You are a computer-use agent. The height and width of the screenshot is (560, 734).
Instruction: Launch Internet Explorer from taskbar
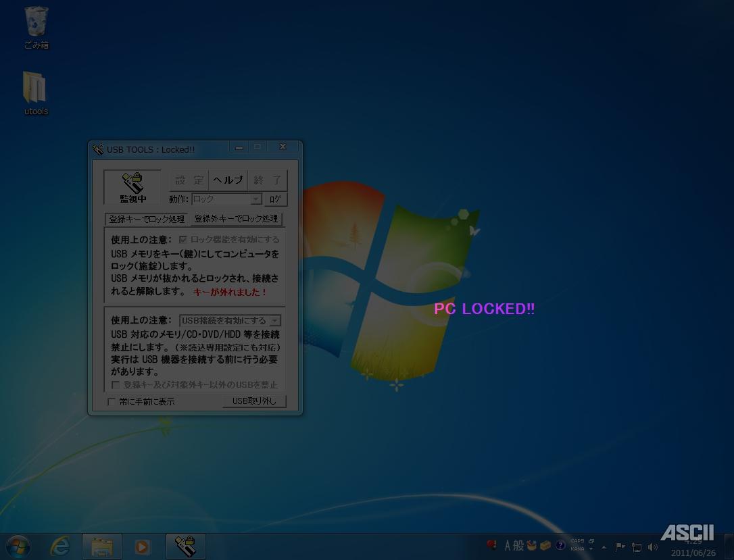60,546
